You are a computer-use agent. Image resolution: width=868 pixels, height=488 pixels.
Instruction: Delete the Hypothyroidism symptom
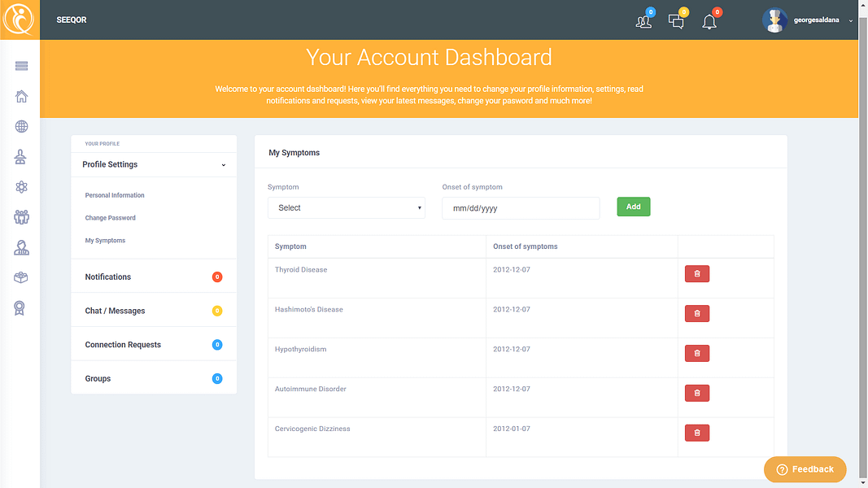pyautogui.click(x=697, y=354)
